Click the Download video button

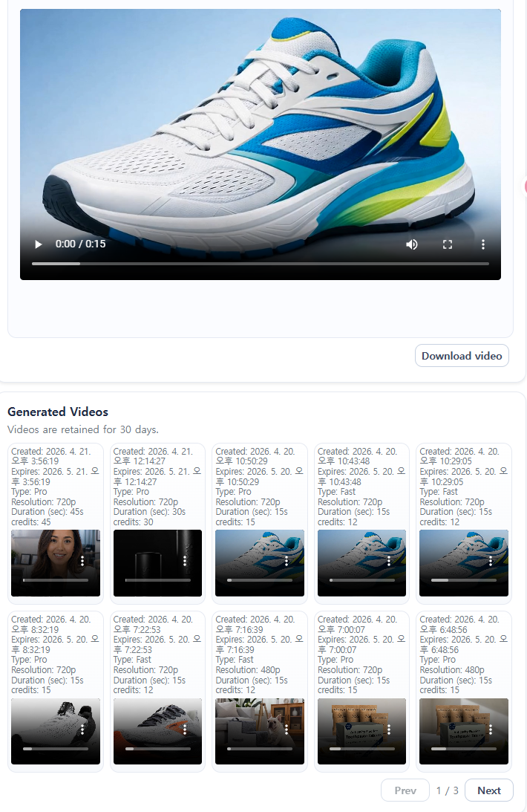pyautogui.click(x=462, y=356)
